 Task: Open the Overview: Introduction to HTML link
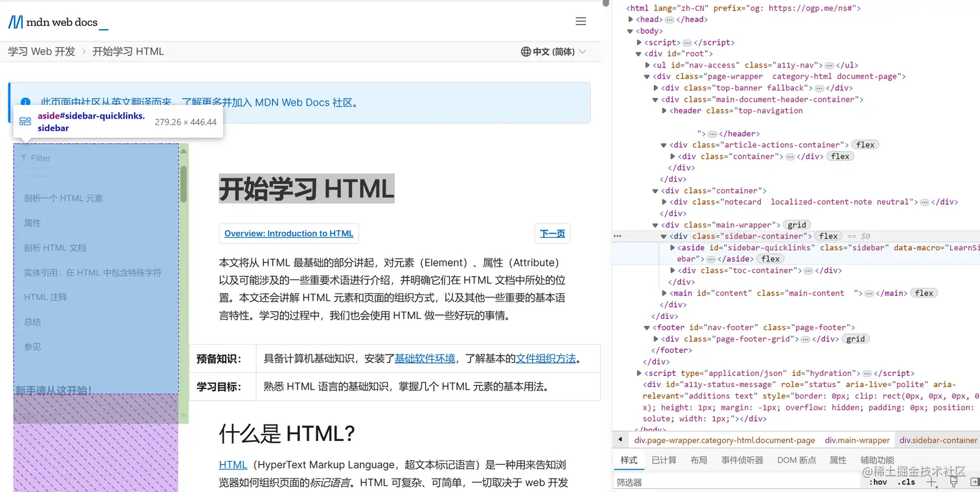pyautogui.click(x=289, y=233)
